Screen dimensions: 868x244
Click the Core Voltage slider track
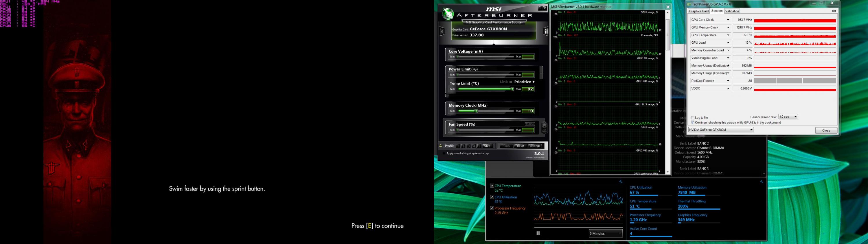(x=485, y=57)
